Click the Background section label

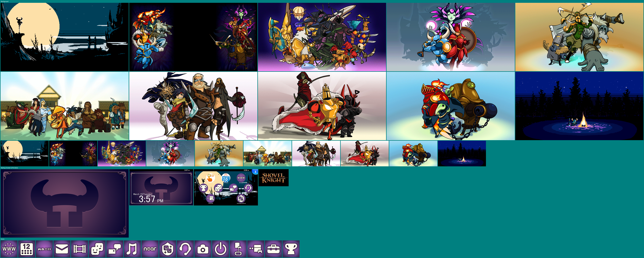pyautogui.click(x=5, y=1)
